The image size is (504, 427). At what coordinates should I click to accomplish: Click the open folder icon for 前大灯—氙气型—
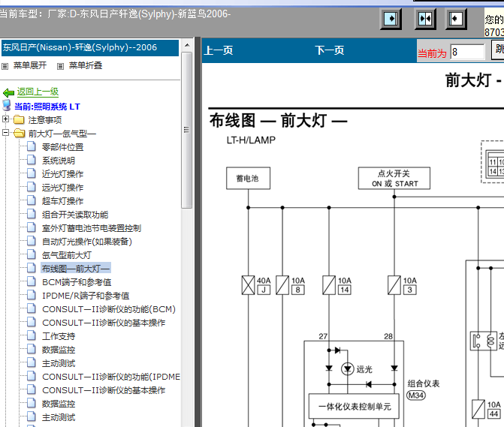20,134
